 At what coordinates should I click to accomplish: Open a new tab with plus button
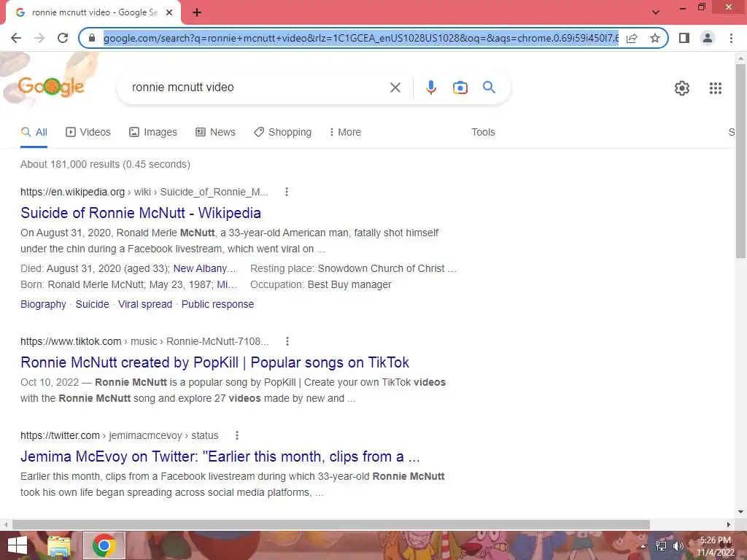[x=197, y=12]
